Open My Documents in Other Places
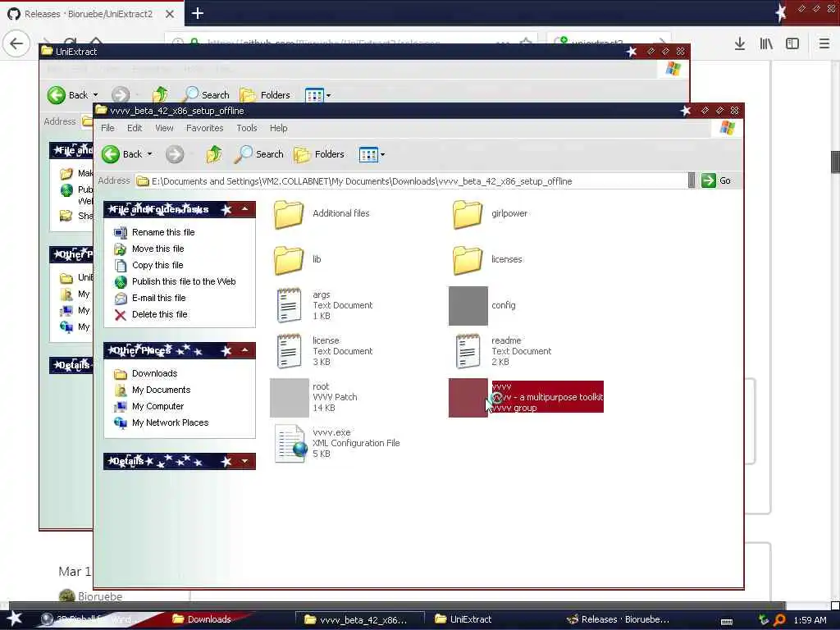The width and height of the screenshot is (840, 630). click(152, 390)
